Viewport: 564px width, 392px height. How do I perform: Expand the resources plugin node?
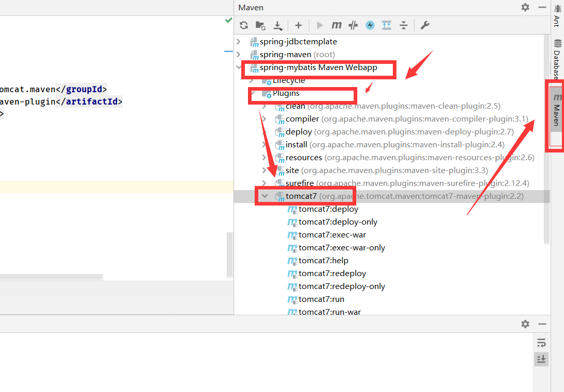pyautogui.click(x=264, y=158)
